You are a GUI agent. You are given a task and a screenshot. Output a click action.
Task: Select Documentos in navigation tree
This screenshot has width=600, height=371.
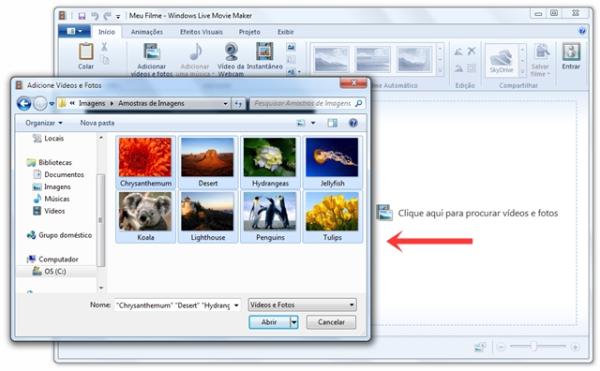[59, 174]
